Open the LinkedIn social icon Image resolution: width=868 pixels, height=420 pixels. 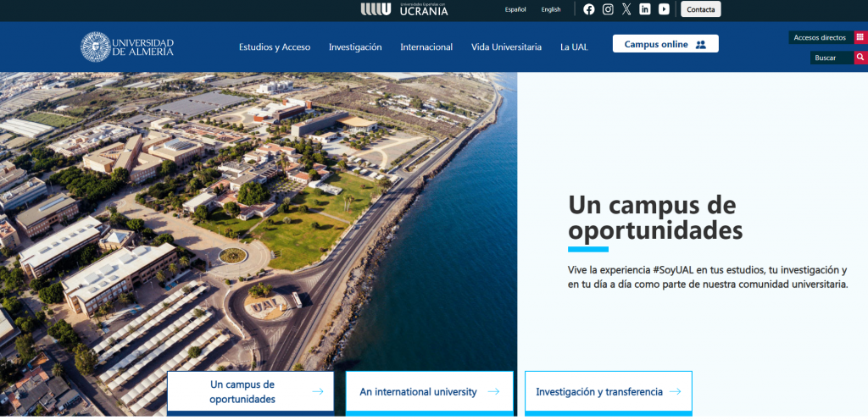click(645, 9)
